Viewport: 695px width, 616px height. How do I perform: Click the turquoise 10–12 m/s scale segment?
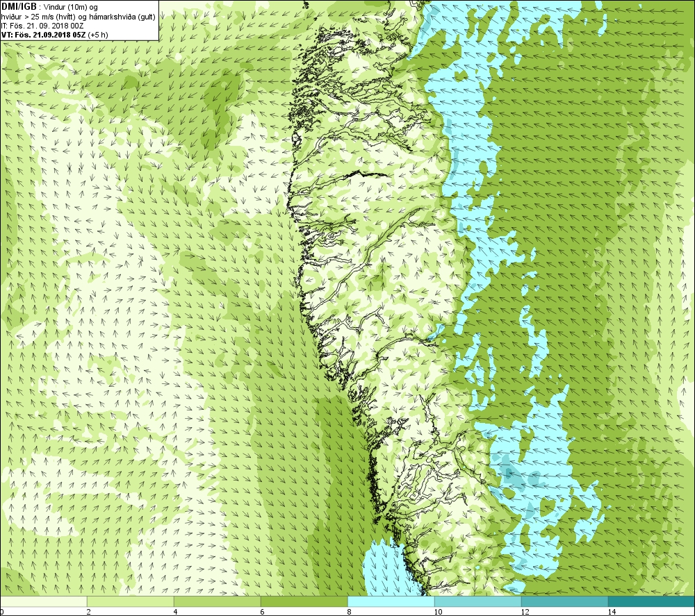point(478,601)
